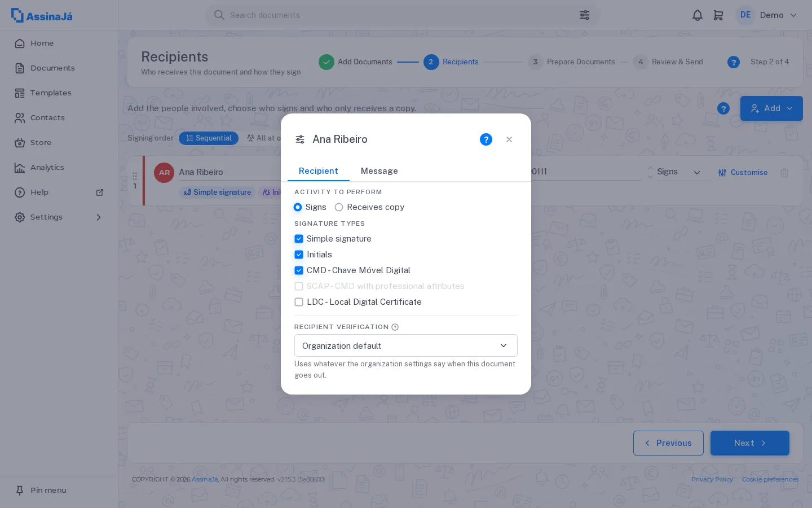
Task: Focus the Search documents field
Action: pyautogui.click(x=403, y=15)
